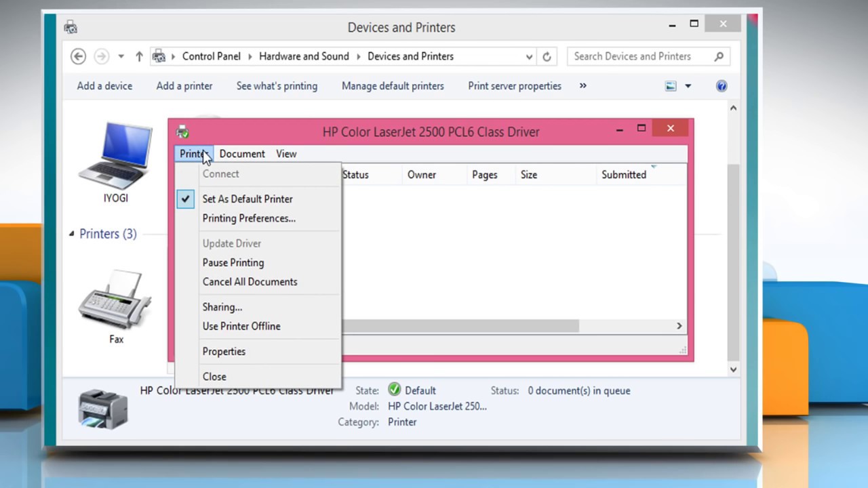The height and width of the screenshot is (488, 868).
Task: Click the search magnifier icon
Action: pos(719,56)
